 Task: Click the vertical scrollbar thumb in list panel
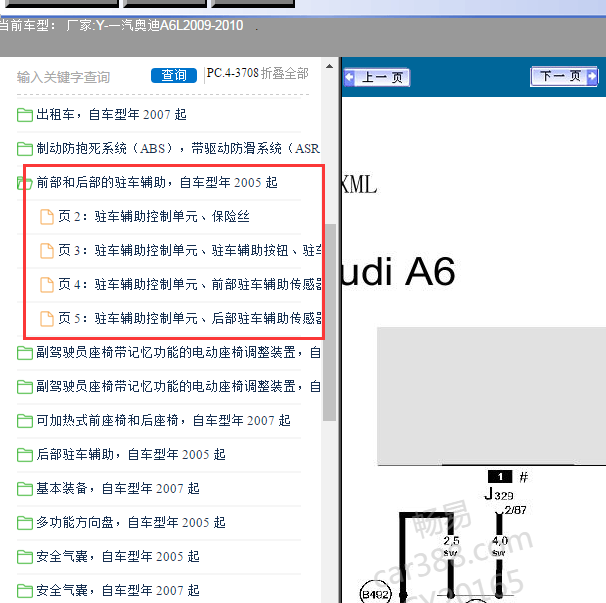point(329,322)
